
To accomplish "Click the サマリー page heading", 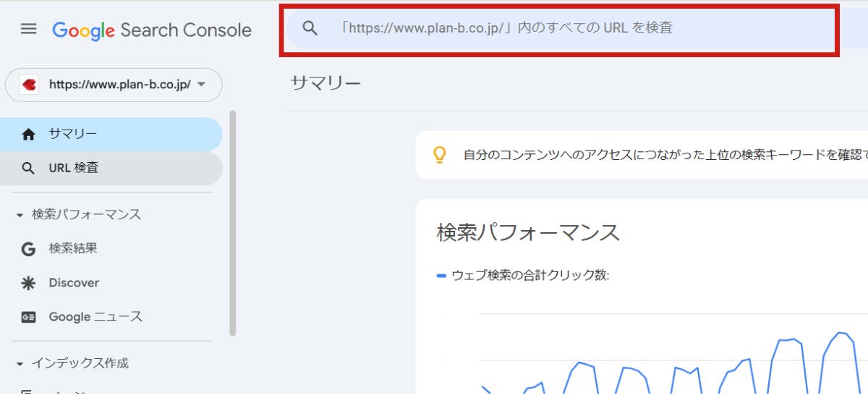I will pyautogui.click(x=325, y=82).
